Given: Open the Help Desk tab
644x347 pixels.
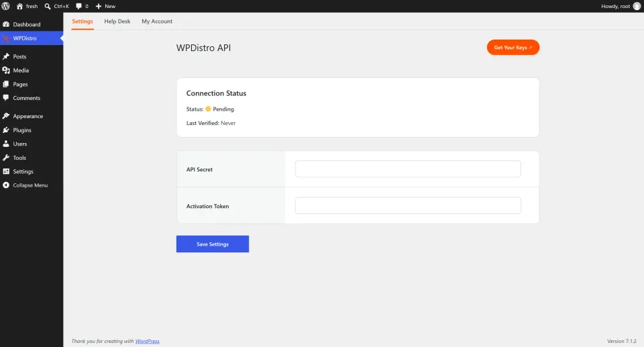Looking at the screenshot, I should click(x=117, y=21).
